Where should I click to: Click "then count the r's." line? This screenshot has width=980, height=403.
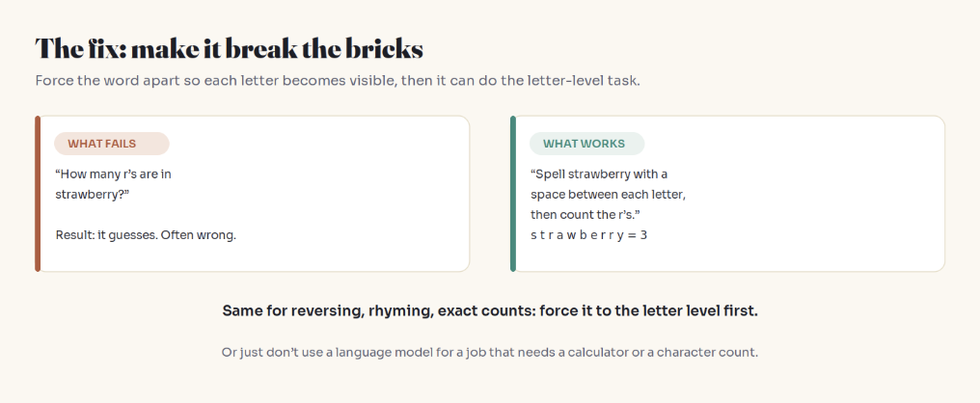(x=586, y=215)
